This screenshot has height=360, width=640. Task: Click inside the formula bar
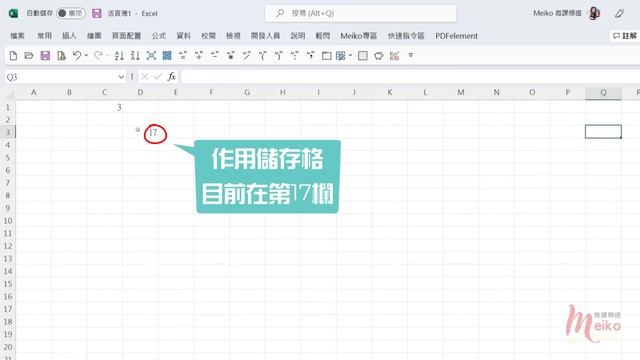coord(410,77)
